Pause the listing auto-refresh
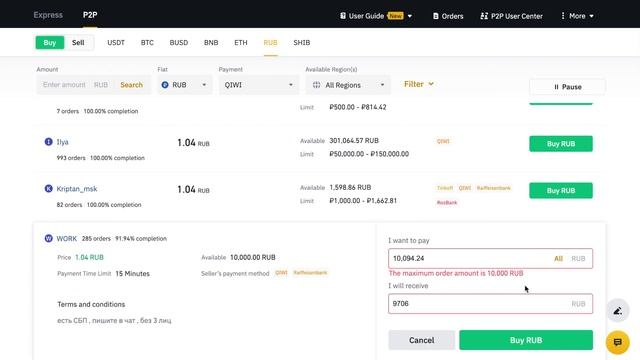The height and width of the screenshot is (360, 640). 567,87
